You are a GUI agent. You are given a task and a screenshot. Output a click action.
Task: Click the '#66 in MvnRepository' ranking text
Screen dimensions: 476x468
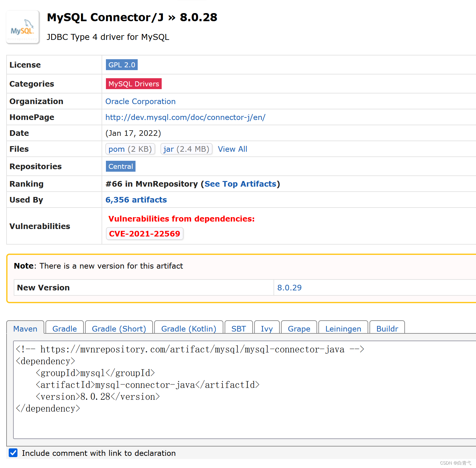tap(152, 184)
